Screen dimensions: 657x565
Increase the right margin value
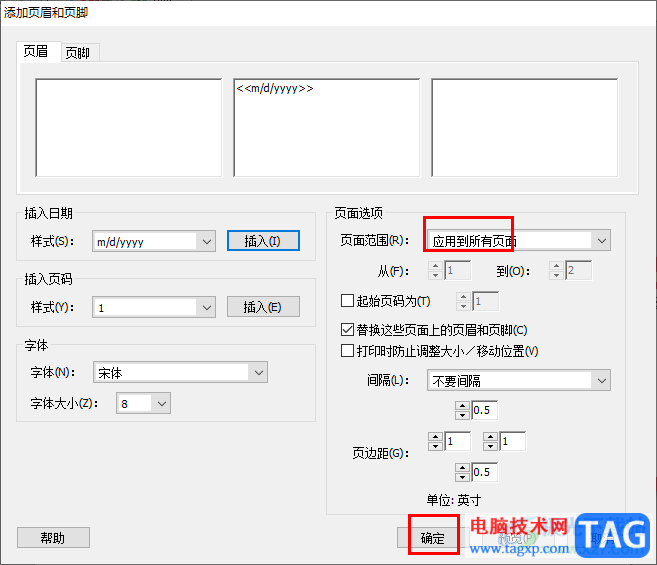tap(490, 436)
